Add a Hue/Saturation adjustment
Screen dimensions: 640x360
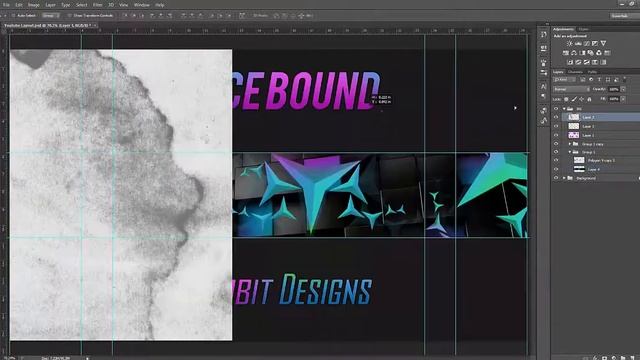[566, 53]
